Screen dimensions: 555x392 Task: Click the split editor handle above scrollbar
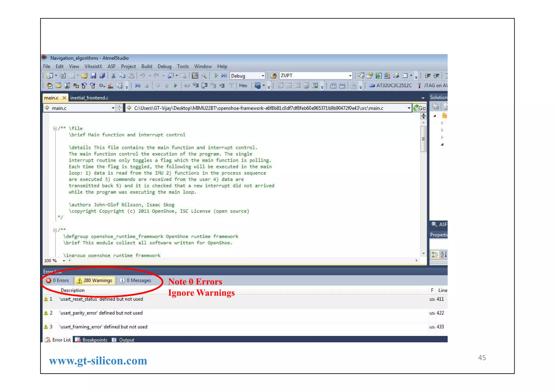[423, 116]
